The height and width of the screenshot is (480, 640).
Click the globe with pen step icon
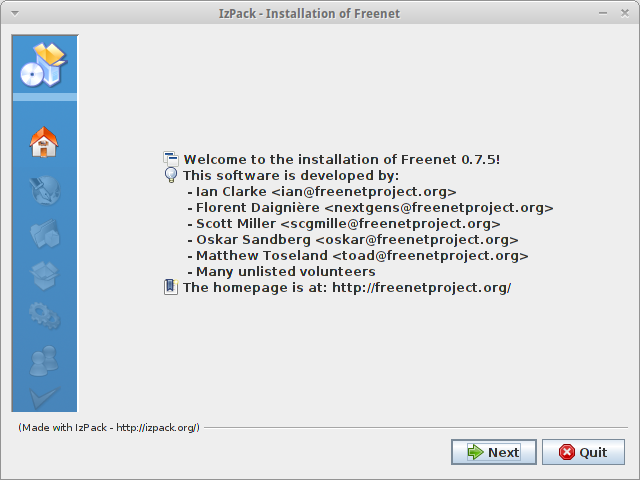tap(45, 190)
